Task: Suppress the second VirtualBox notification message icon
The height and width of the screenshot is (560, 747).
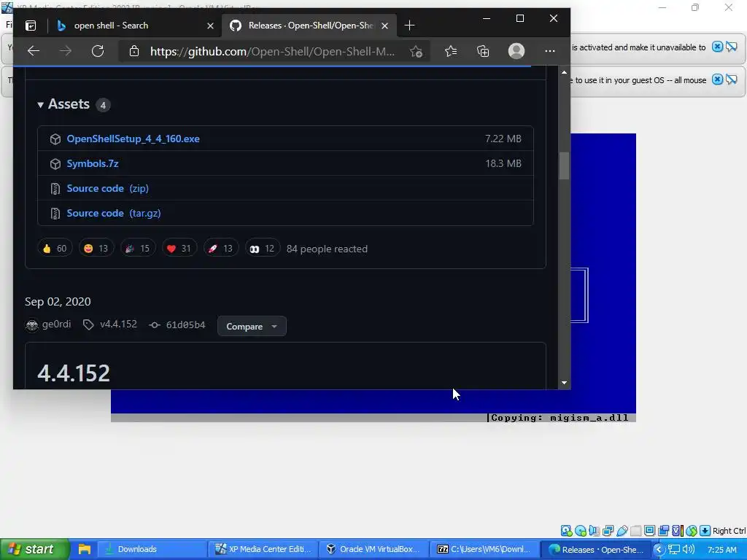Action: (731, 79)
